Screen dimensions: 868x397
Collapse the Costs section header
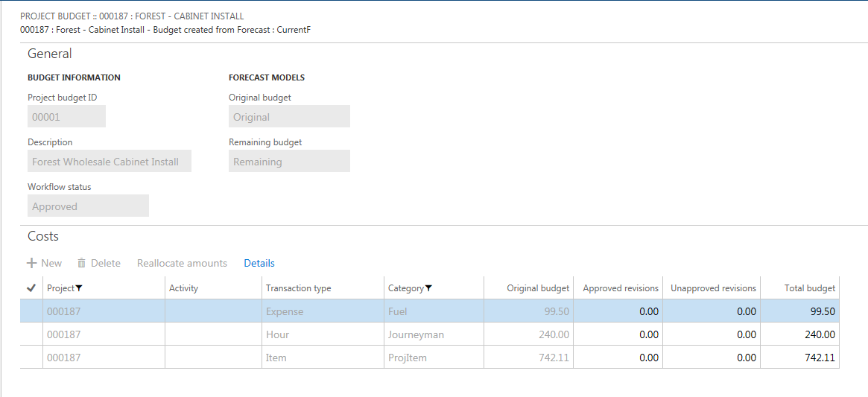coord(43,236)
